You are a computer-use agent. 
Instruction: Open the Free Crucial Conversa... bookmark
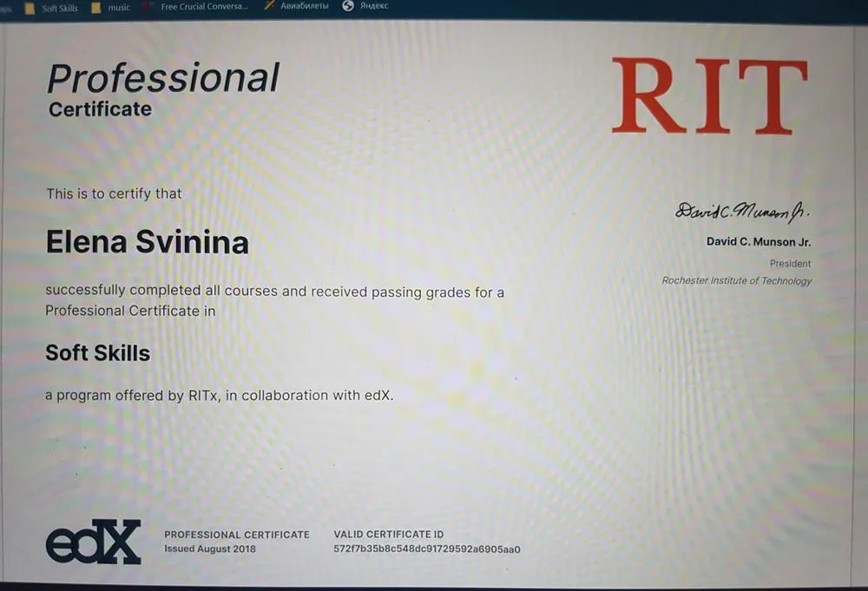196,7
